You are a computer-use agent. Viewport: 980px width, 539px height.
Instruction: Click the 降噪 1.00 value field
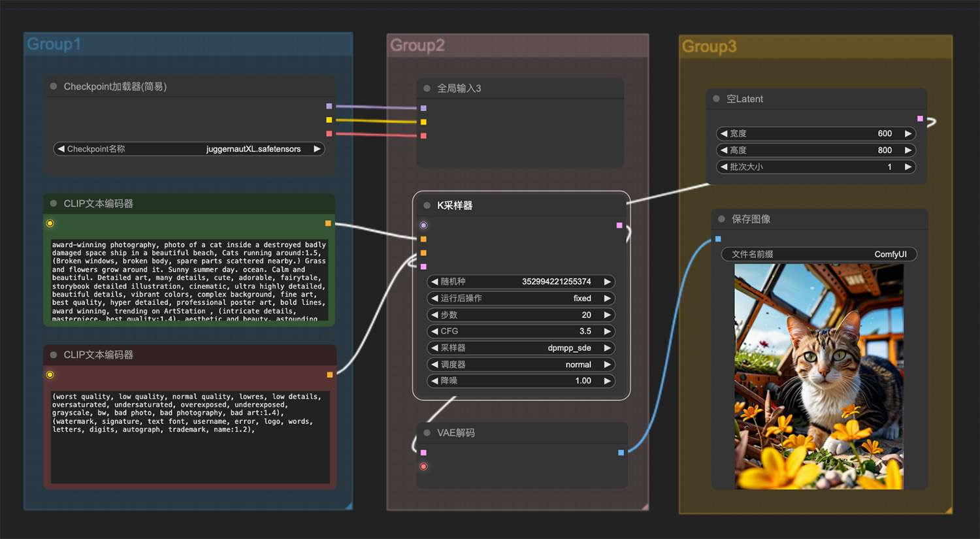[521, 380]
